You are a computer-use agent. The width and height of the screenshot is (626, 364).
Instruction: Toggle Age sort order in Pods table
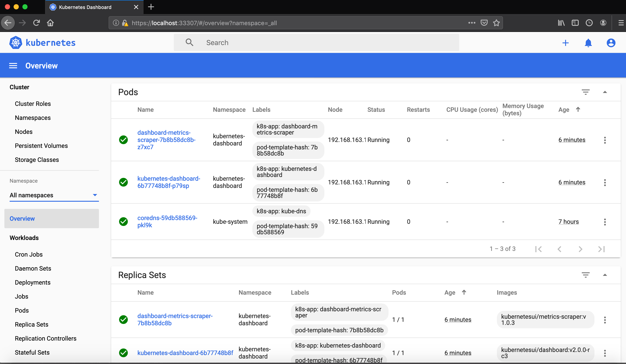(578, 109)
